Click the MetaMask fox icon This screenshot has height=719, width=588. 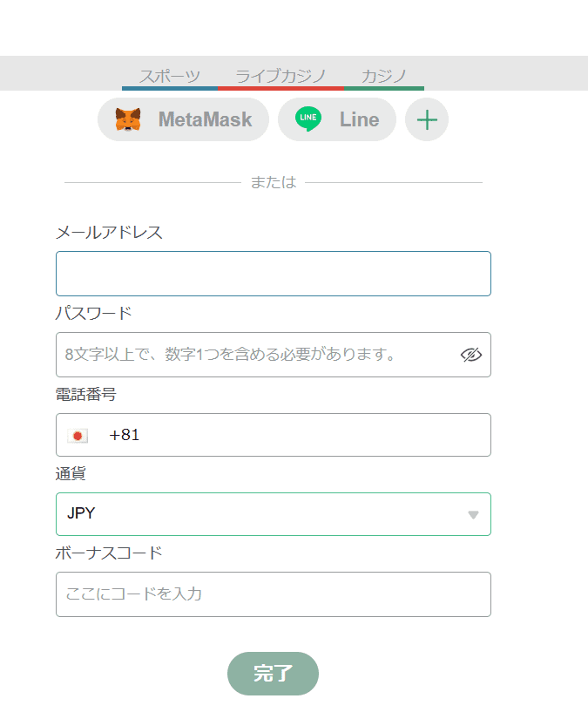[128, 119]
